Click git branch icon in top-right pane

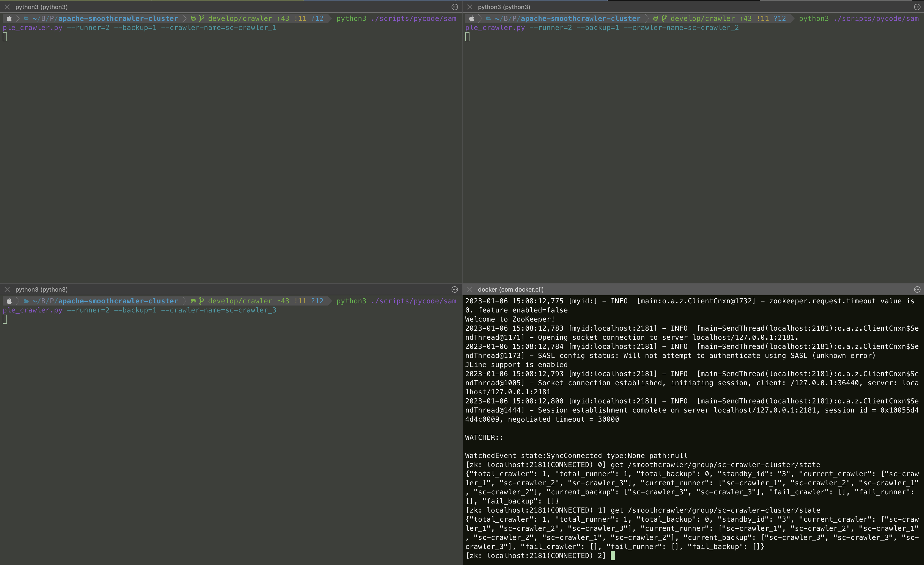[664, 18]
